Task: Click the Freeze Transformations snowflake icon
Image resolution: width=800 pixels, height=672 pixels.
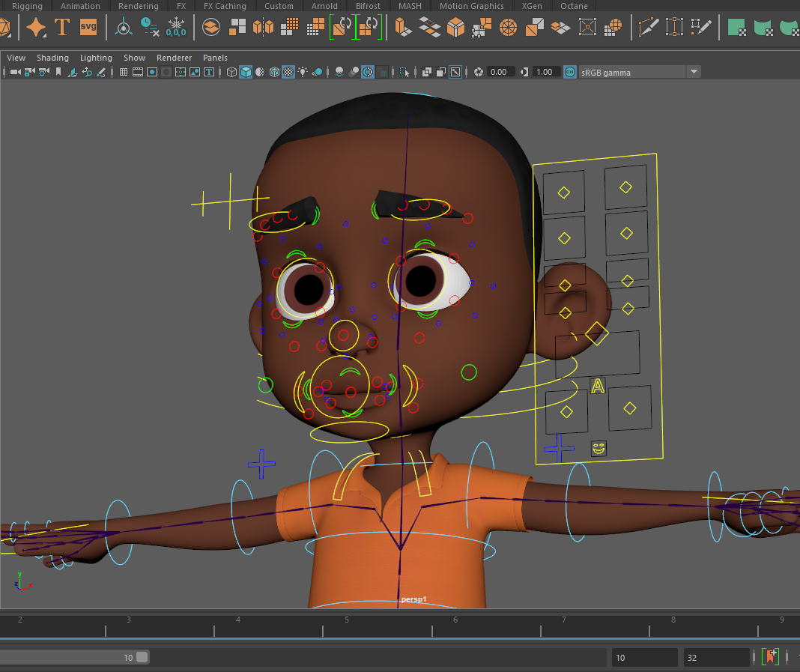Action: (x=175, y=28)
